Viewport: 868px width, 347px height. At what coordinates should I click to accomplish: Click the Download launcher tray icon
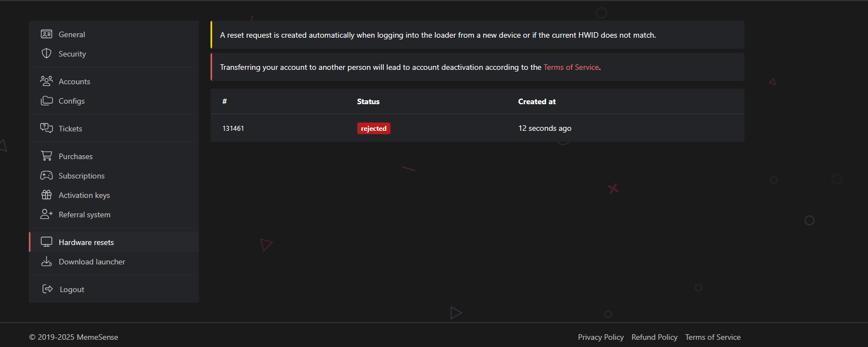point(47,262)
